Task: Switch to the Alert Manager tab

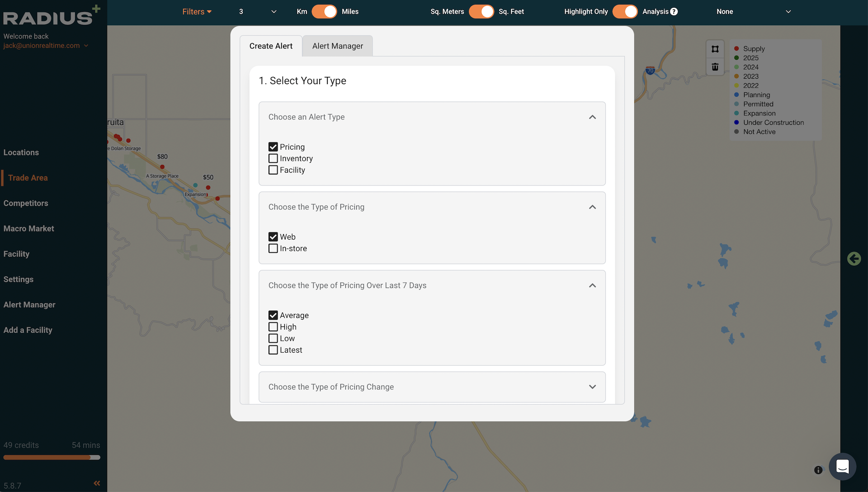Action: [337, 45]
